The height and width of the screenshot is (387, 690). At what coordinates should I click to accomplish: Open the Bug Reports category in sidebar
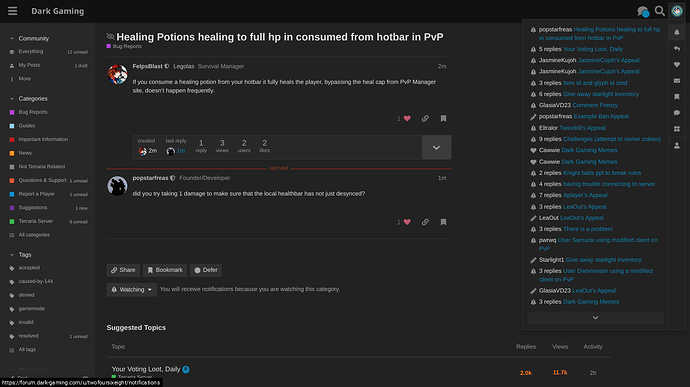33,112
